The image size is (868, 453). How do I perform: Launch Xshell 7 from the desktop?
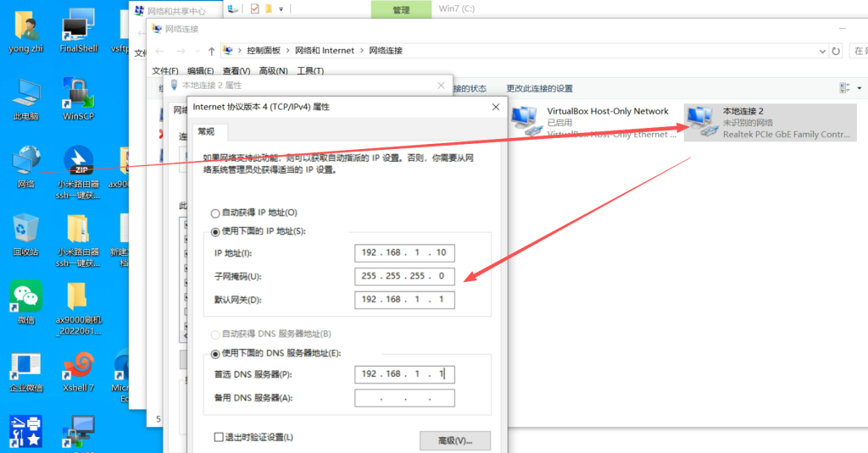[79, 372]
